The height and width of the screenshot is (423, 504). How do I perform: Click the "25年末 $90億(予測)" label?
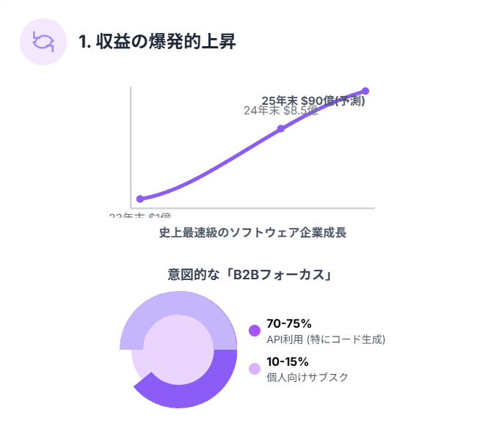[313, 100]
